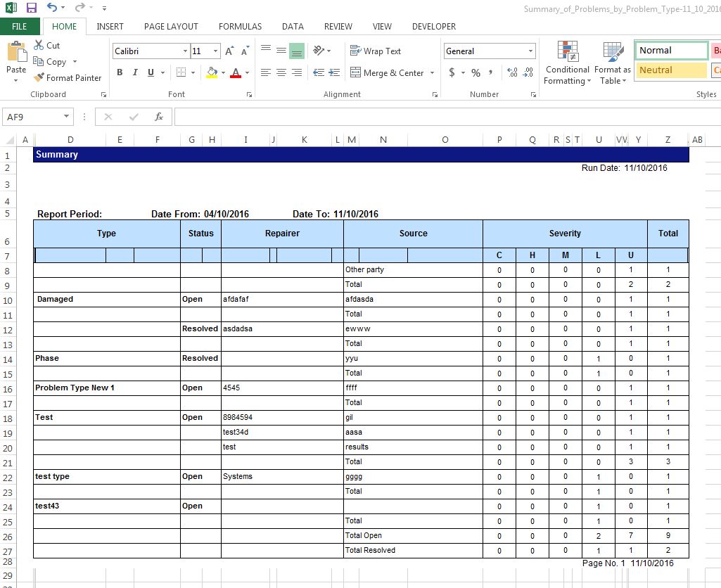The image size is (721, 588).
Task: Toggle Center alignment
Action: click(x=281, y=72)
